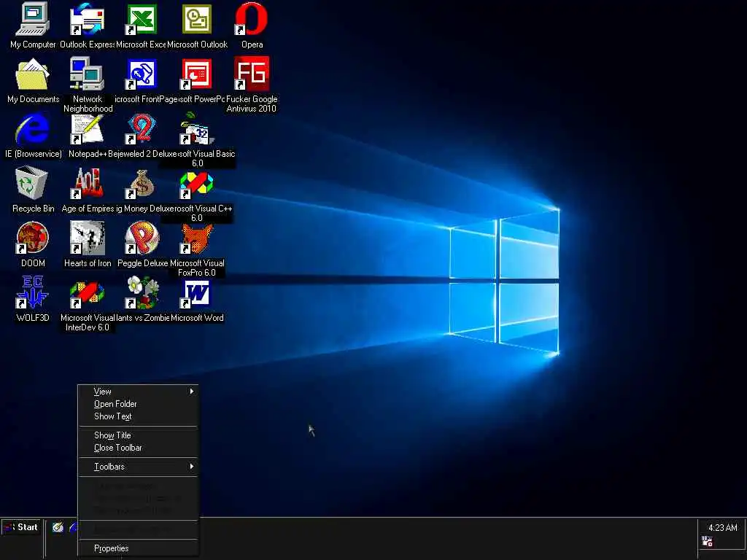Screen dimensions: 747x560
Task: Expand the Toolbars submenu arrow
Action: pyautogui.click(x=192, y=467)
